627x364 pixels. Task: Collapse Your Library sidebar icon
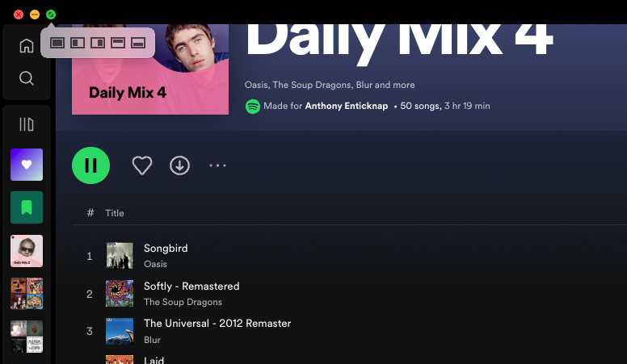click(x=27, y=124)
